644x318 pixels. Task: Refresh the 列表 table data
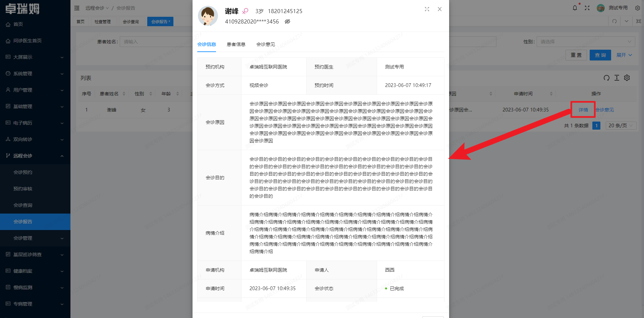(606, 78)
